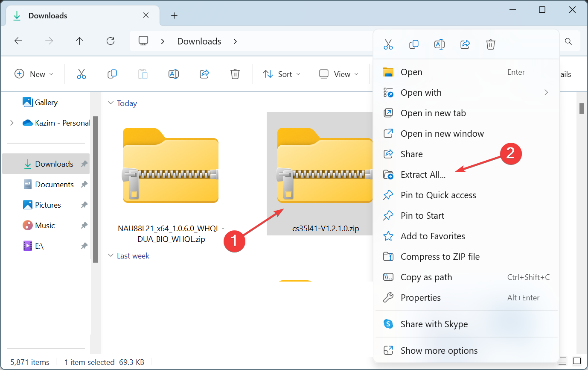Screen dimensions: 588x370
Task: Click the Delete trash icon in the context menu
Action: (491, 44)
